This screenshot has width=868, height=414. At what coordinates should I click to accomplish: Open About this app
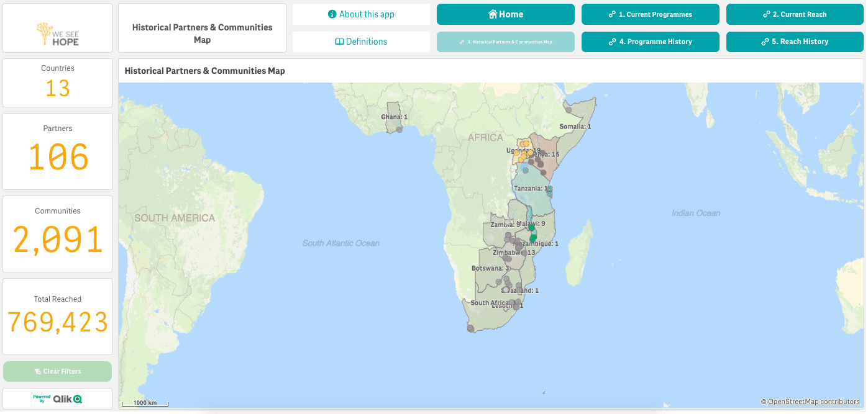[361, 14]
